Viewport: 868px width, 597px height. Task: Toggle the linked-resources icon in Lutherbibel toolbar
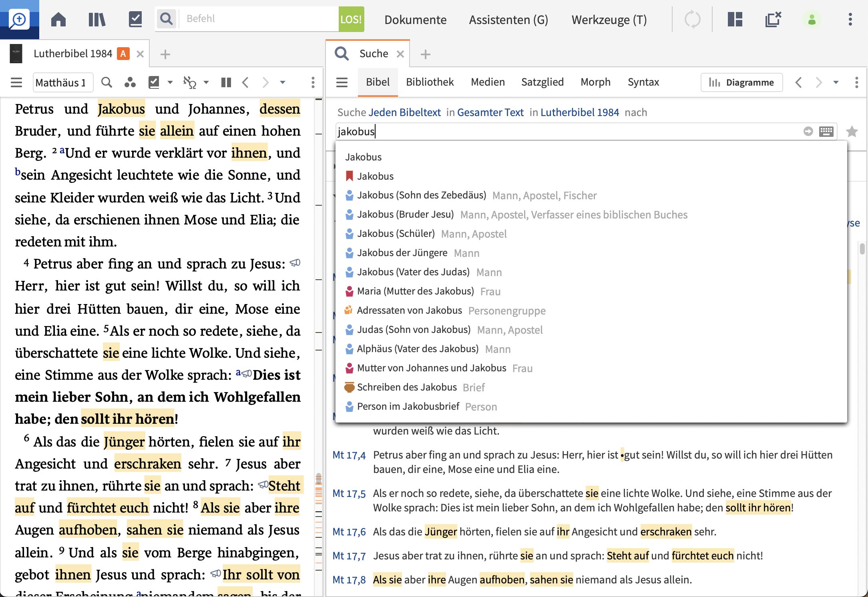tap(190, 82)
